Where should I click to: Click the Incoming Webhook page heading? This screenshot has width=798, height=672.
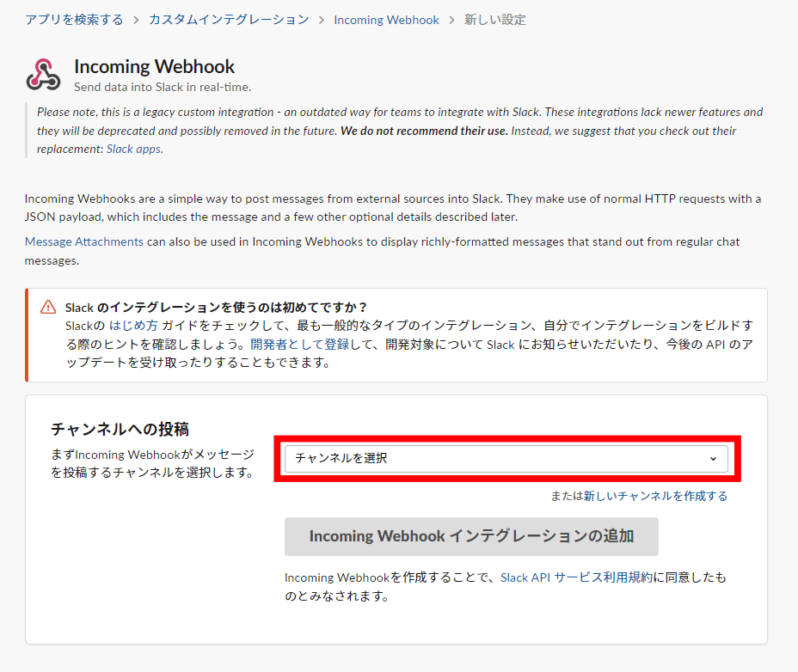click(x=154, y=67)
